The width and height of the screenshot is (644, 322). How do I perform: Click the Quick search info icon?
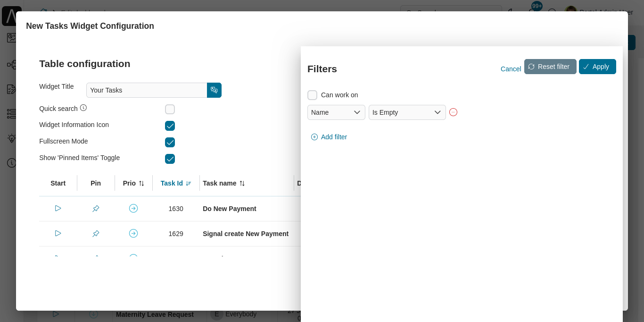(x=83, y=108)
